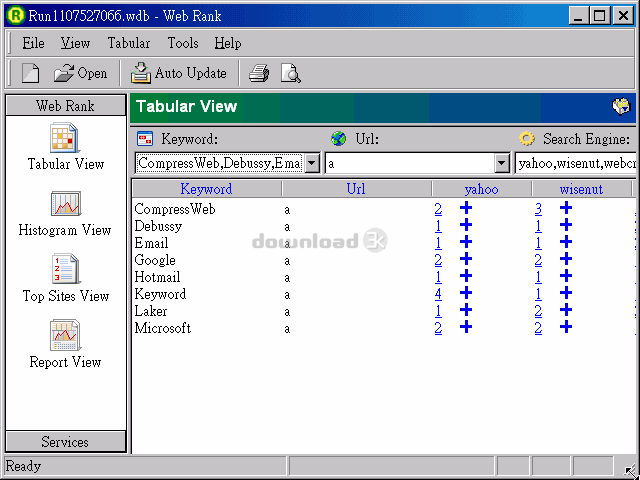
Task: Sort by the Keyword column header
Action: coord(207,189)
